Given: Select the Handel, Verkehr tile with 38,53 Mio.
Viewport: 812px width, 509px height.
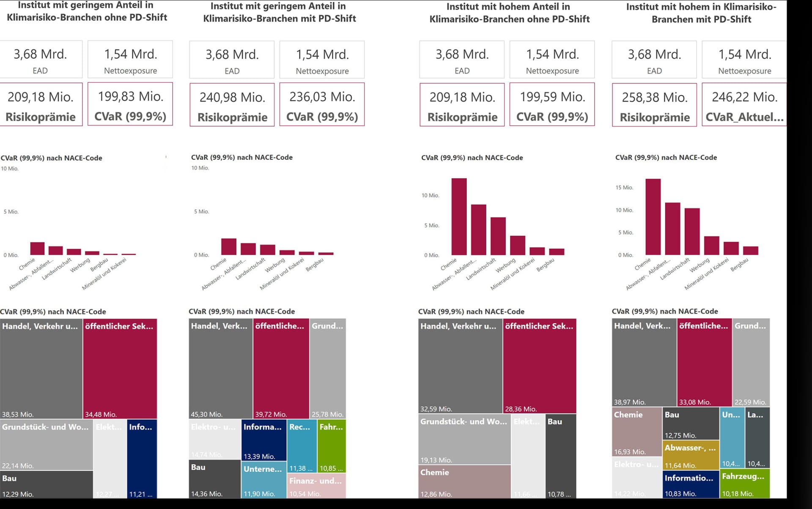Looking at the screenshot, I should (41, 369).
